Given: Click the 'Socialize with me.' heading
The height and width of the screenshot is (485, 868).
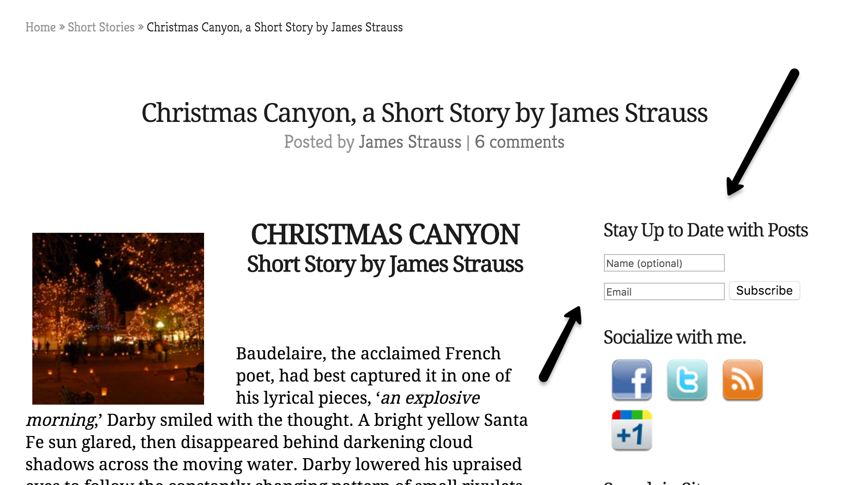Looking at the screenshot, I should click(x=675, y=337).
